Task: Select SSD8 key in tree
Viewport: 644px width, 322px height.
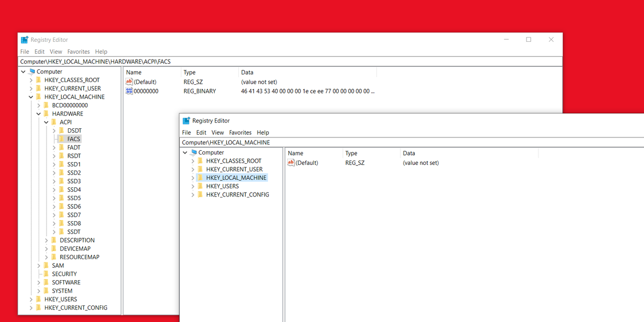Action: [x=74, y=223]
